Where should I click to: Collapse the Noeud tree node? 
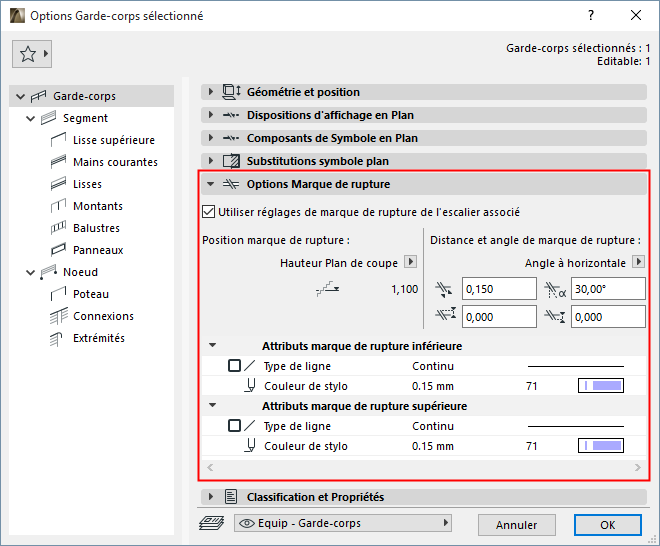pos(30,272)
